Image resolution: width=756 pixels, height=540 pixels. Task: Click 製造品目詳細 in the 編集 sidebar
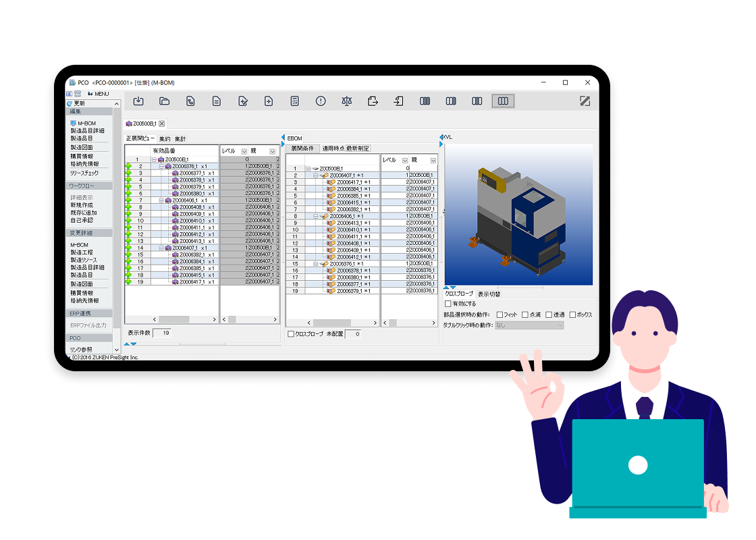click(x=87, y=131)
